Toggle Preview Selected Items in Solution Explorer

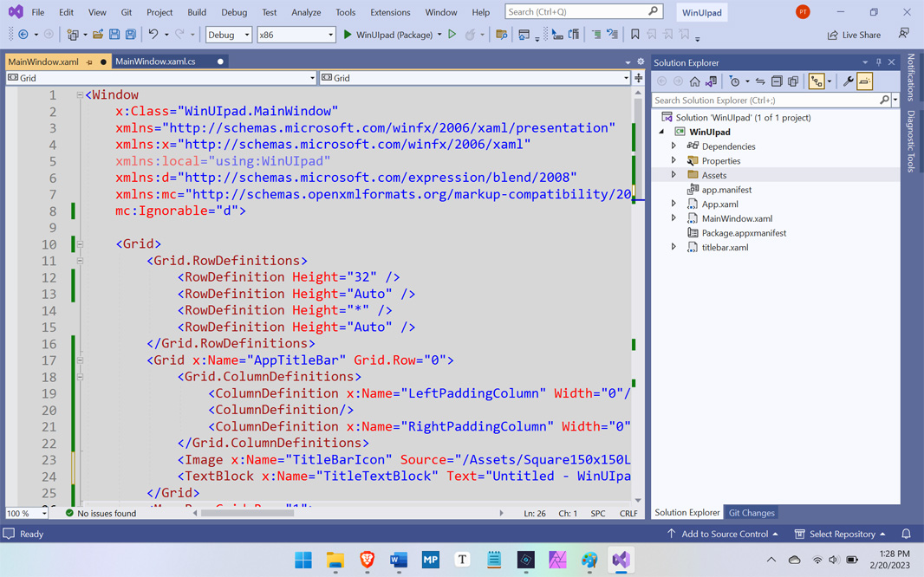[865, 81]
